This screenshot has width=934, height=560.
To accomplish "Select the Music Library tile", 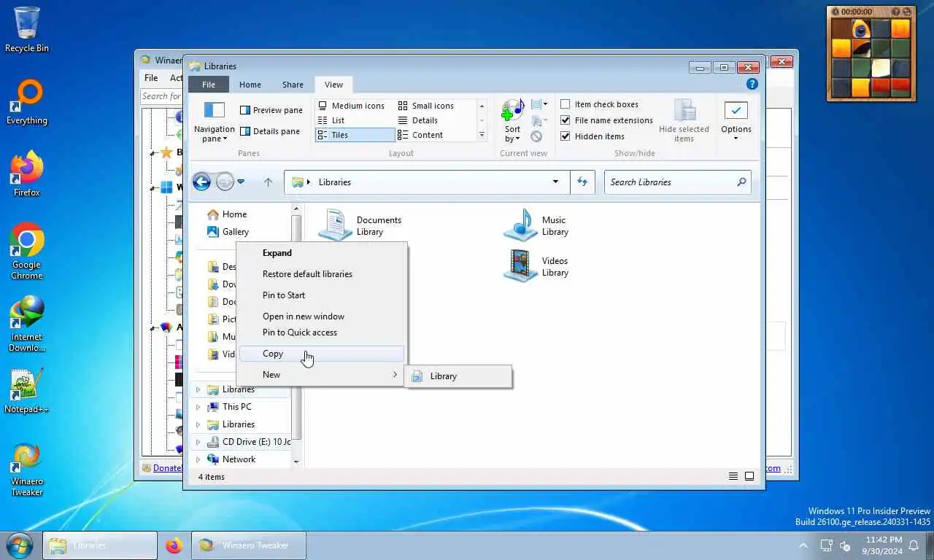I will (536, 225).
